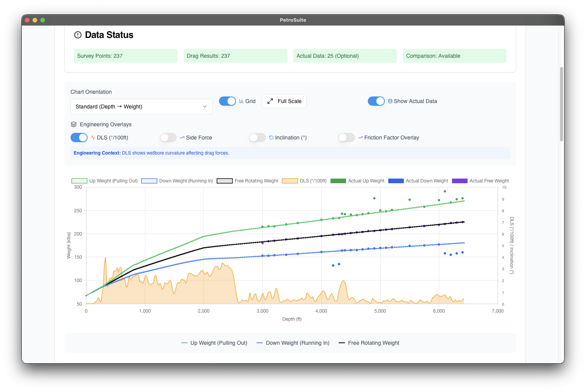Click the bar-chart icon next to Grid
This screenshot has height=392, width=586.
coord(241,101)
